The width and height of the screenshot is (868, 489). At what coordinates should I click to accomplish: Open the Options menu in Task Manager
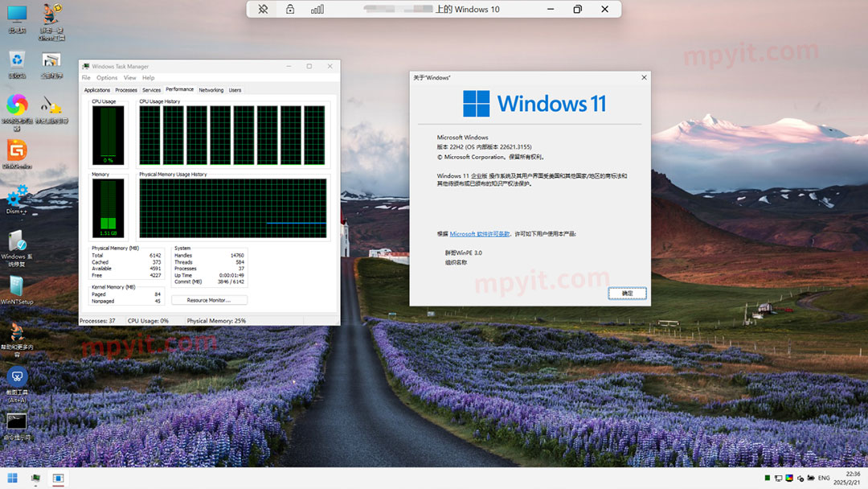(x=107, y=78)
